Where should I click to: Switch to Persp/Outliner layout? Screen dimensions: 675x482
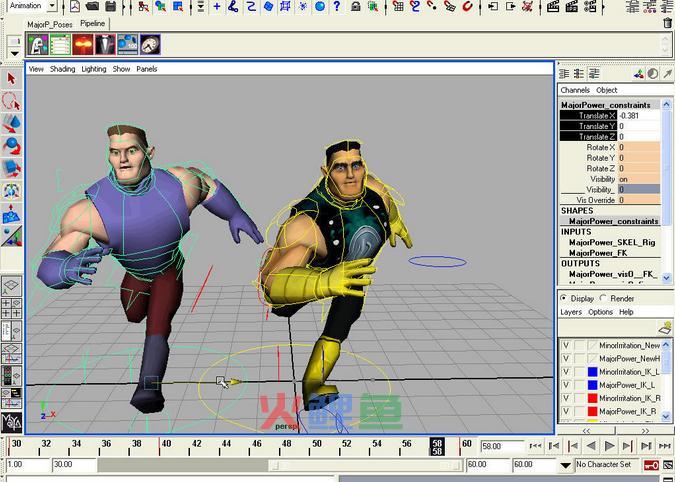pos(11,331)
